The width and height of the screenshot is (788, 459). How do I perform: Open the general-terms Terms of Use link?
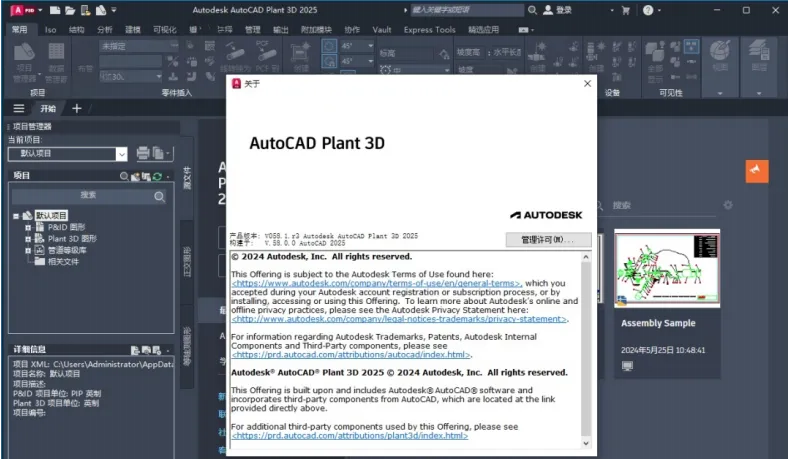coord(376,284)
